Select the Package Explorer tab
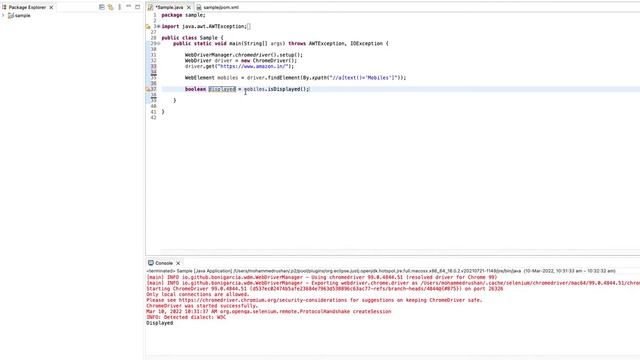640x360 pixels. coord(27,7)
